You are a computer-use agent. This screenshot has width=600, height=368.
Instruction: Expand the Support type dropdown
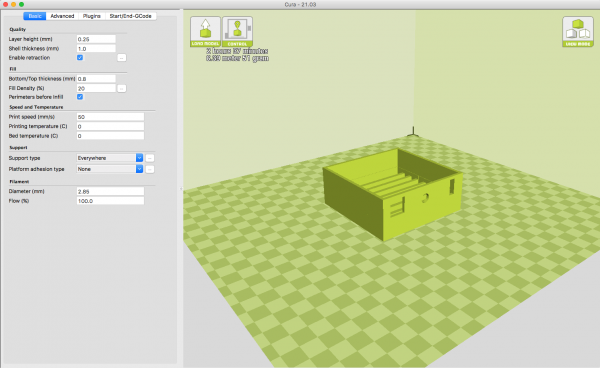point(110,158)
